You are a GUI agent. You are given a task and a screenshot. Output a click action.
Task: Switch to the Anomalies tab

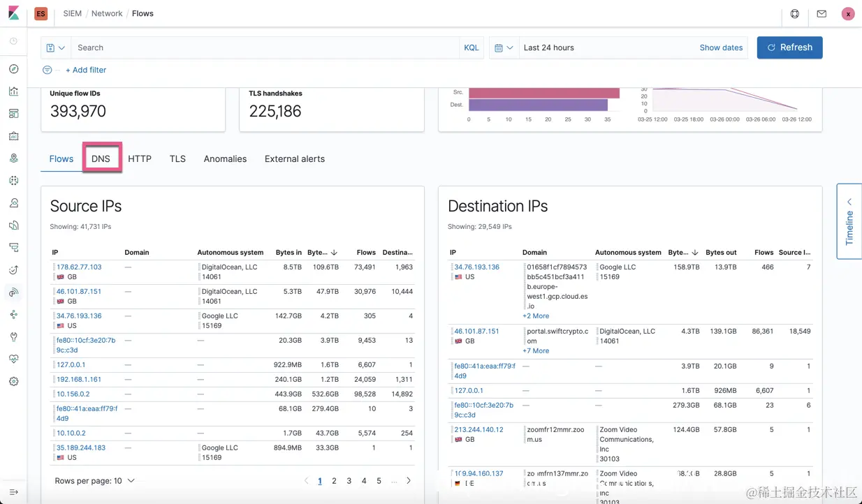[x=225, y=159]
